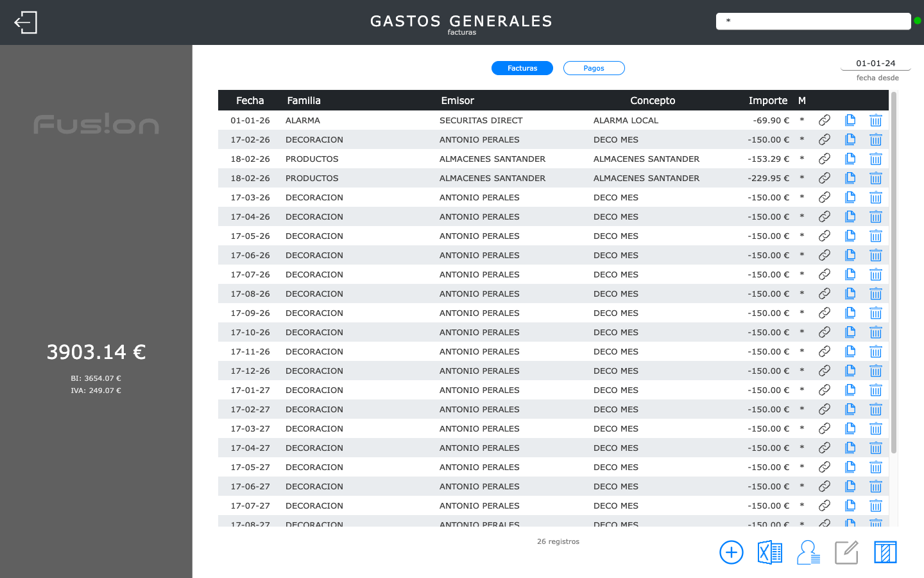Sort by the Importe column header
The height and width of the screenshot is (578, 924).
click(768, 100)
